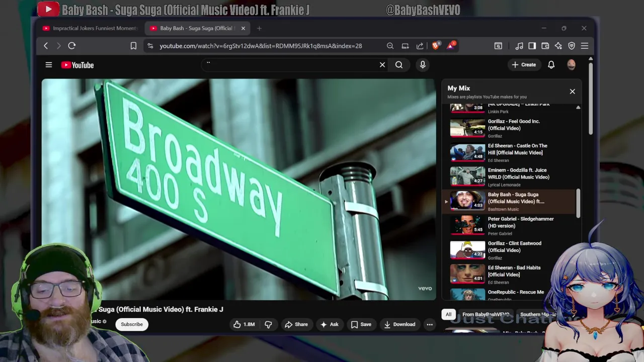This screenshot has height=362, width=644.
Task: Play Gorillaz - Feel Good Inc. from the mix
Action: tap(509, 128)
